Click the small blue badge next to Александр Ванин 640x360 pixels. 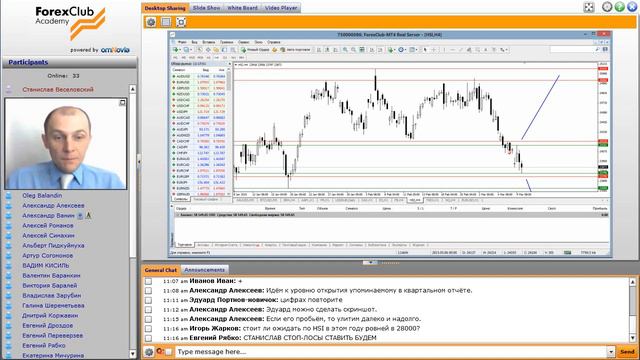pyautogui.click(x=80, y=216)
